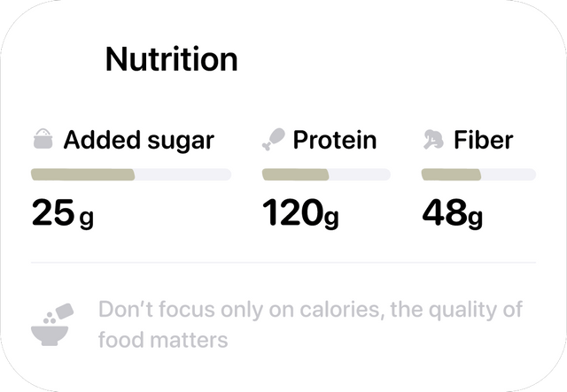
Task: Click the added sugar jar icon
Action: 43,139
